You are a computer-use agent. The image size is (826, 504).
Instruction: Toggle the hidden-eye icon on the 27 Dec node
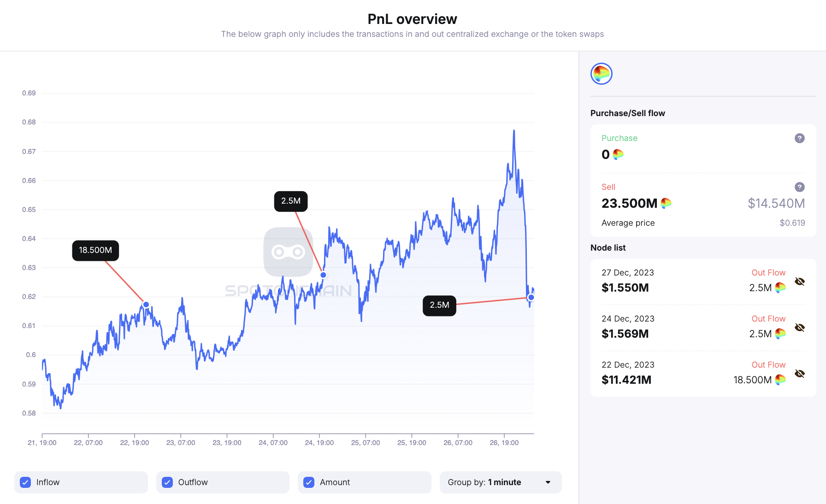tap(801, 281)
